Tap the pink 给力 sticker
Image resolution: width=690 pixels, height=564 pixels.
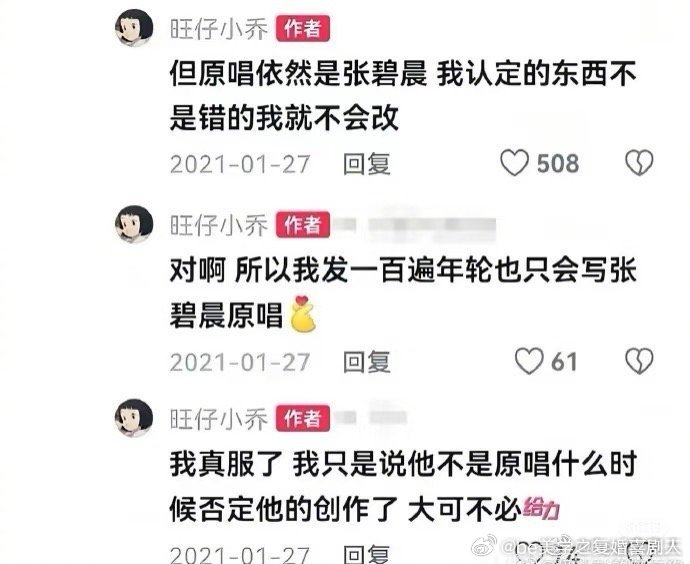[x=541, y=509]
